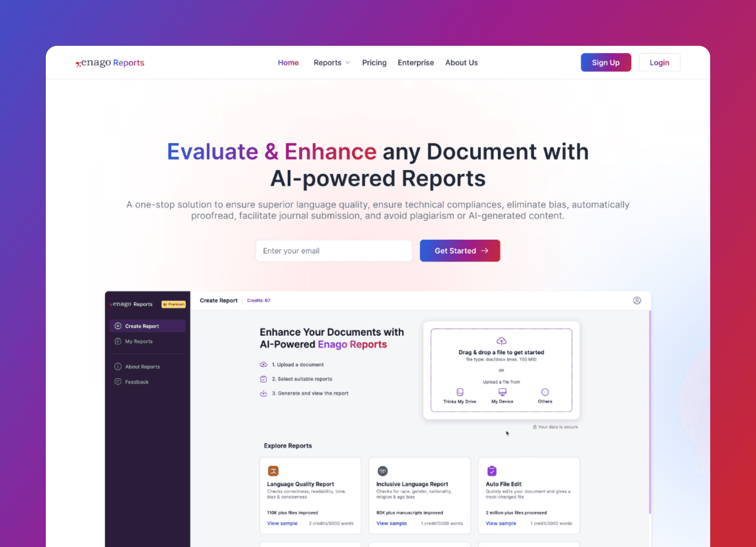View sample for Auto File Edit
This screenshot has width=756, height=547.
click(501, 523)
